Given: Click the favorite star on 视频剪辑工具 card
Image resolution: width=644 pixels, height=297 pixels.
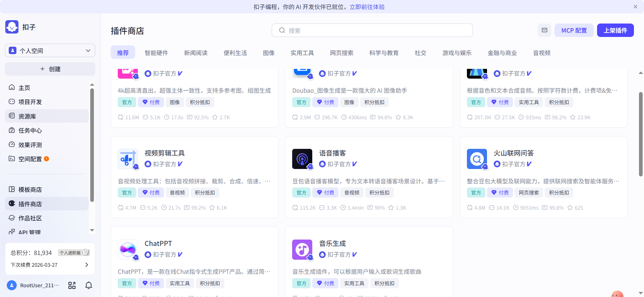Looking at the screenshot, I should point(212,208).
